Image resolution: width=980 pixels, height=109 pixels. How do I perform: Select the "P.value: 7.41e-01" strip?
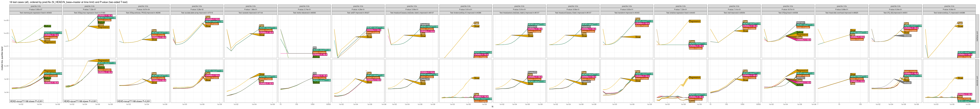[734, 10]
